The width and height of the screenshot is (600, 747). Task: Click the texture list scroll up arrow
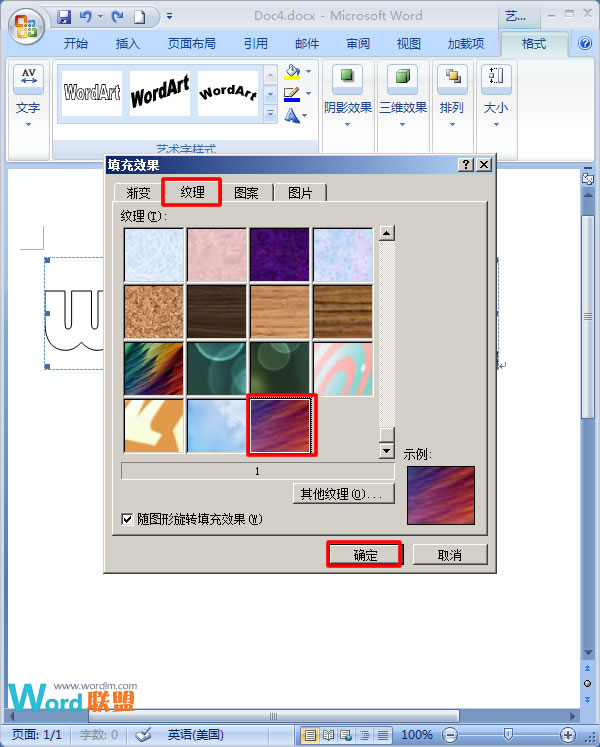tap(386, 233)
